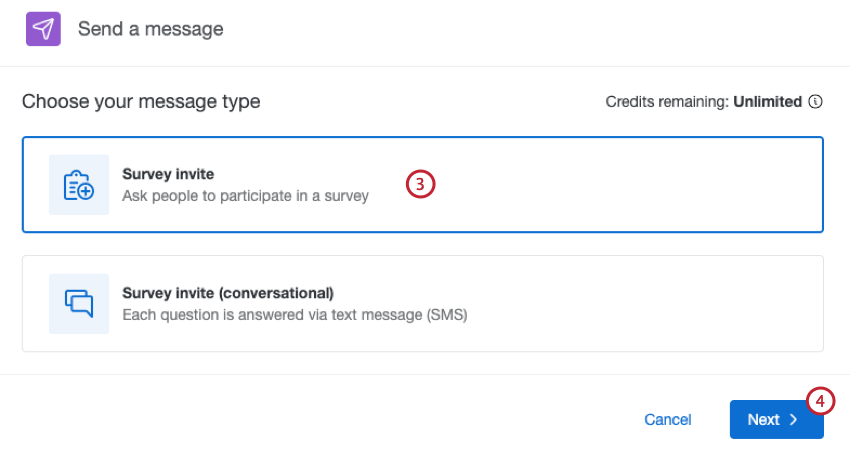Viewport: 850px width, 449px height.
Task: Click the "Send a message" dialog title
Action: [151, 29]
